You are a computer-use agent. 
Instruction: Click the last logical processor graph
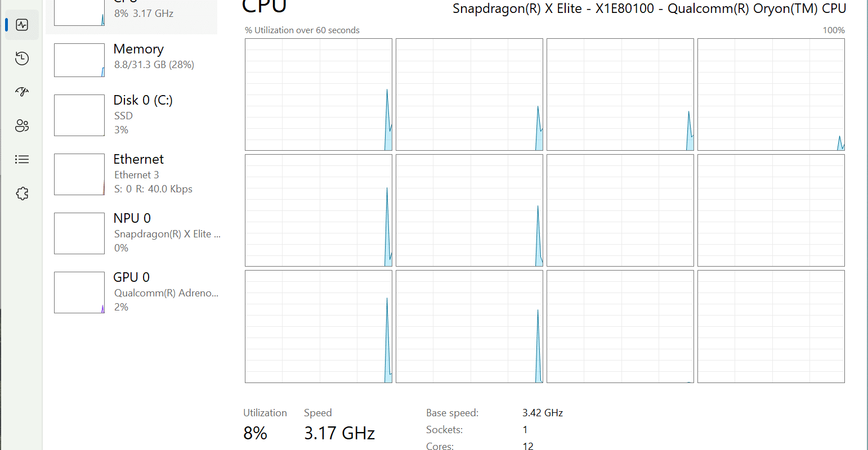(771, 327)
